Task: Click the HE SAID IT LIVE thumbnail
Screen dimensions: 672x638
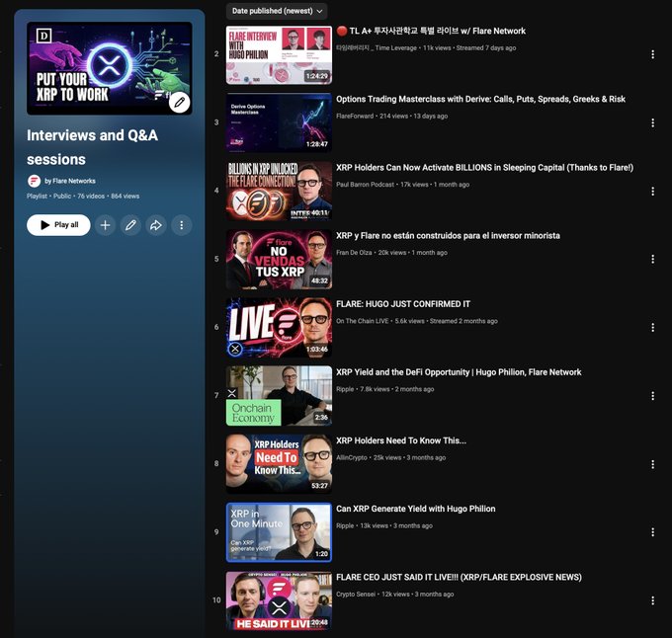Action: tap(279, 600)
